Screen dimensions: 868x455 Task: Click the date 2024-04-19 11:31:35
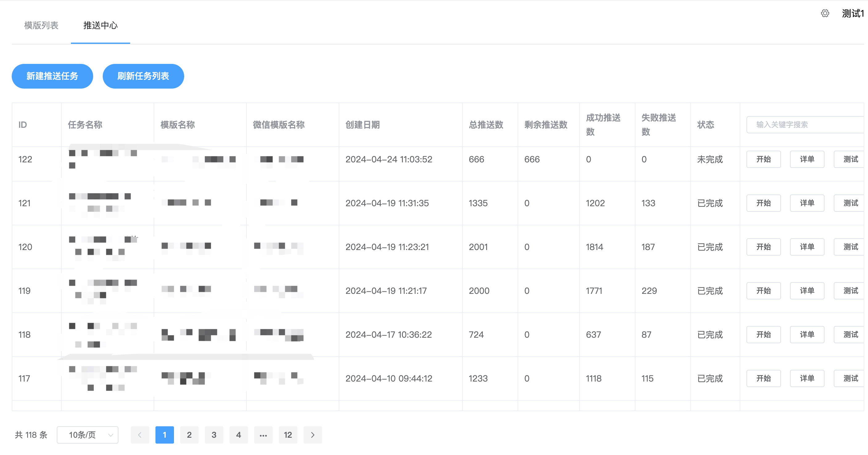point(387,203)
